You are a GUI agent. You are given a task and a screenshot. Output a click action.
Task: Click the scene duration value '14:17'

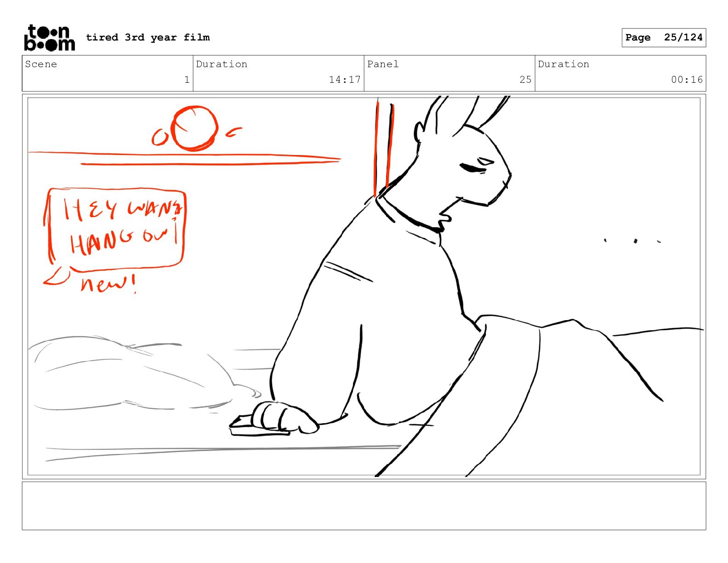point(345,80)
